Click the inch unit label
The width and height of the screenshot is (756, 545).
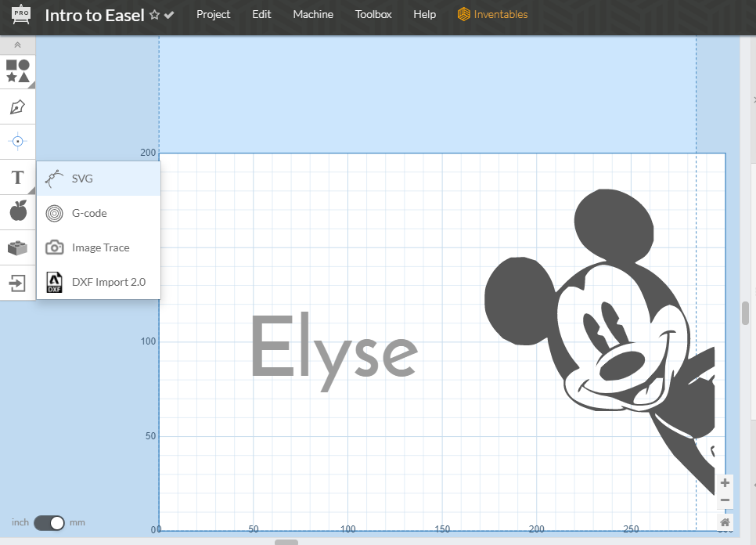pos(20,522)
